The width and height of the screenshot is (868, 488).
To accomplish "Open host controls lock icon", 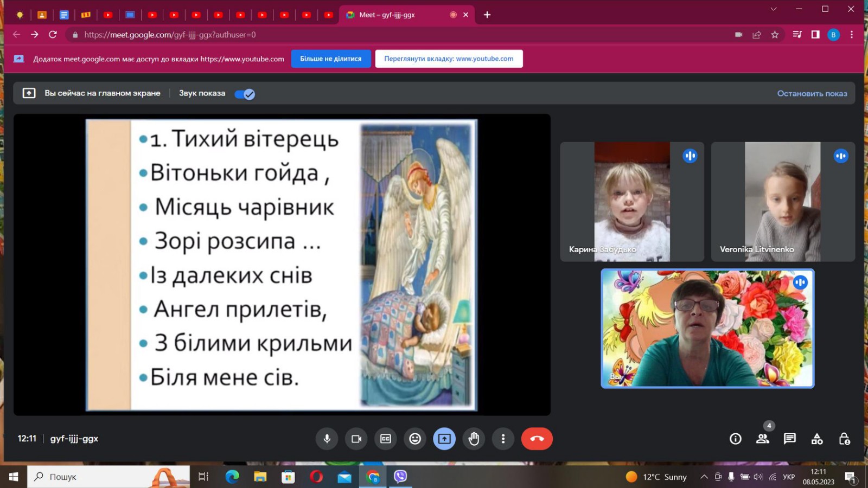I will [844, 439].
